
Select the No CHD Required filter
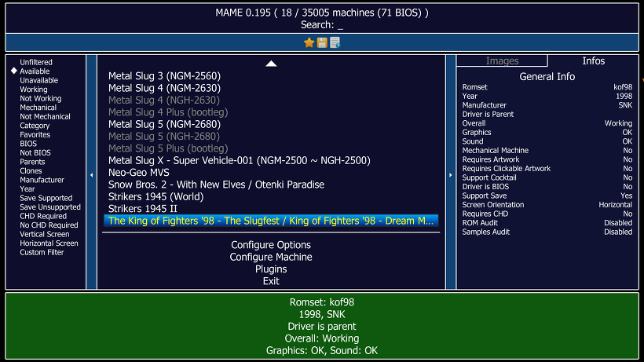(49, 225)
